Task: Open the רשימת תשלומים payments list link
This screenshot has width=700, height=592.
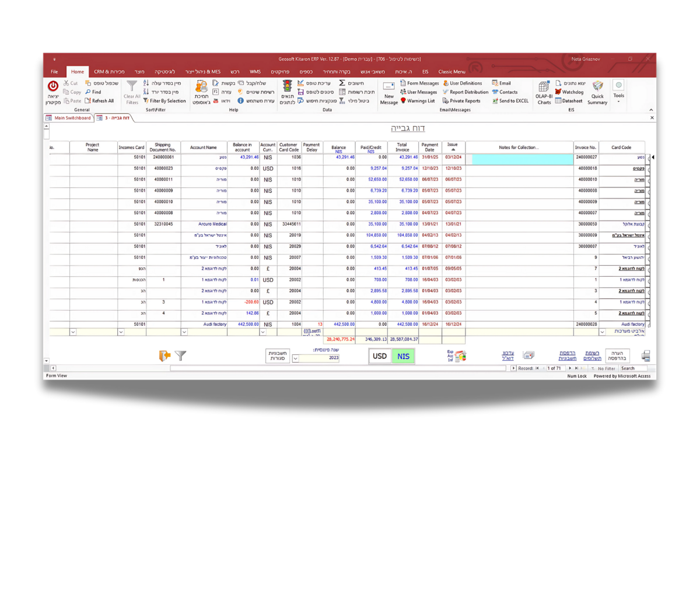Action: point(592,356)
